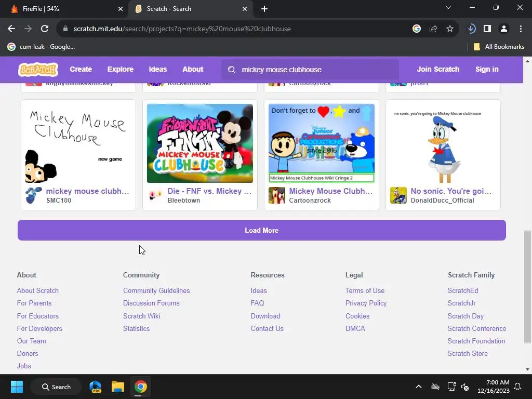This screenshot has width=532, height=399.
Task: Open the Wiki Cringe 2 project thumbnail
Action: coord(322,143)
